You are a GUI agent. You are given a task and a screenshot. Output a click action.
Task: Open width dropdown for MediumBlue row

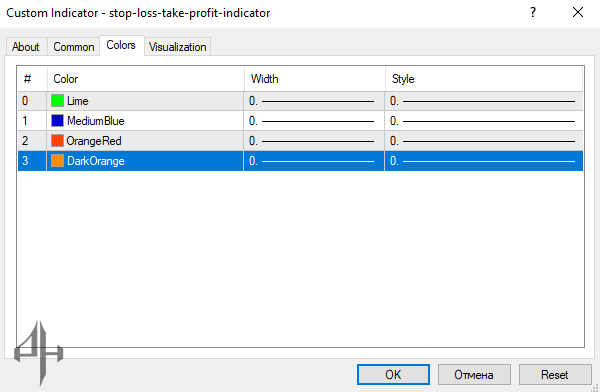coord(314,121)
